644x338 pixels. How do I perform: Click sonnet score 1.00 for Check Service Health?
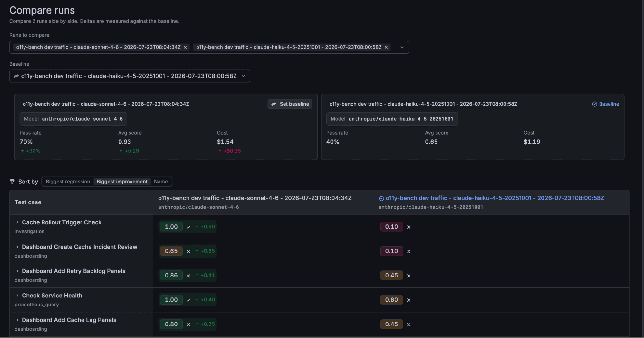click(x=171, y=300)
